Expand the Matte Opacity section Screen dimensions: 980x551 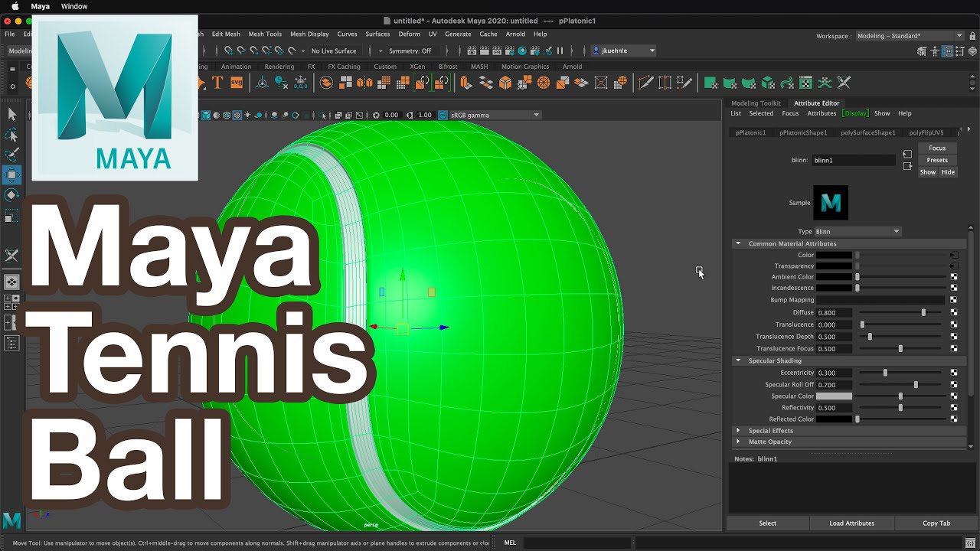coord(738,442)
